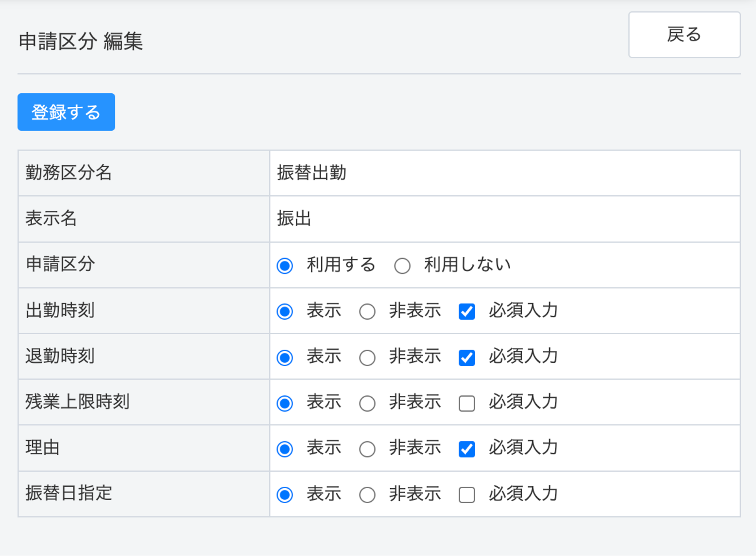Image resolution: width=756 pixels, height=556 pixels.
Task: Click the 理由 row label
Action: tap(43, 447)
